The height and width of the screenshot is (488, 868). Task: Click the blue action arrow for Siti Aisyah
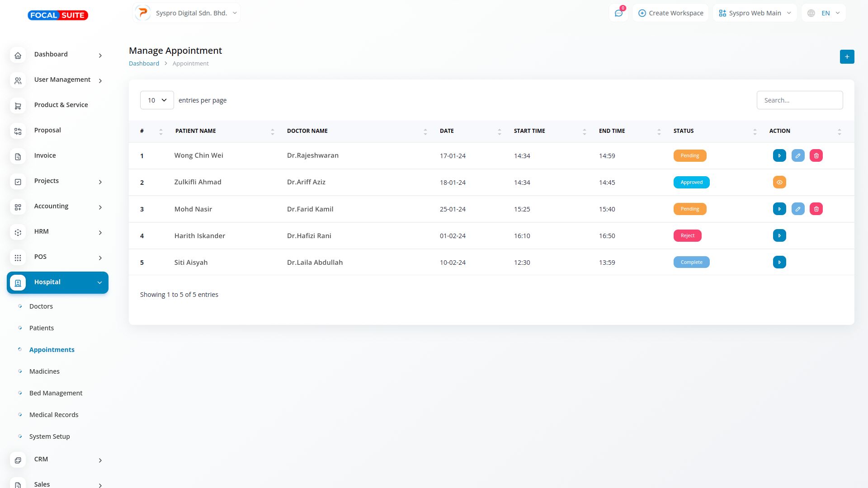779,263
